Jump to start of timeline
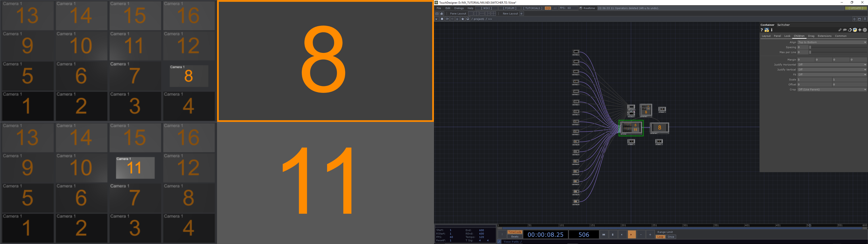The height and width of the screenshot is (244, 868). [604, 235]
